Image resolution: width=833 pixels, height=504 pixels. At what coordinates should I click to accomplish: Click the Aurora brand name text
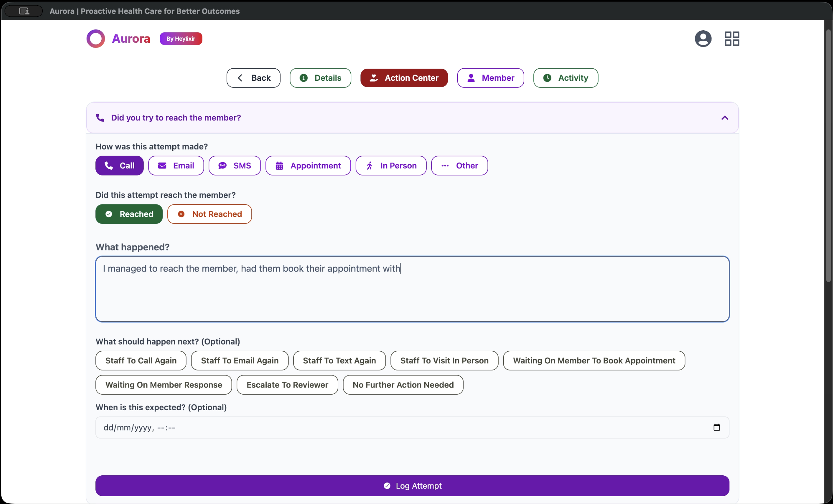click(131, 38)
